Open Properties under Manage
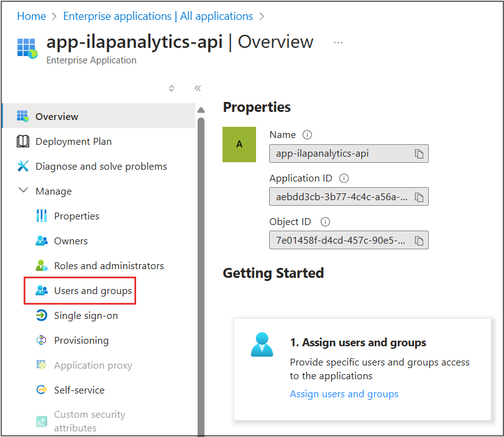 [x=76, y=216]
